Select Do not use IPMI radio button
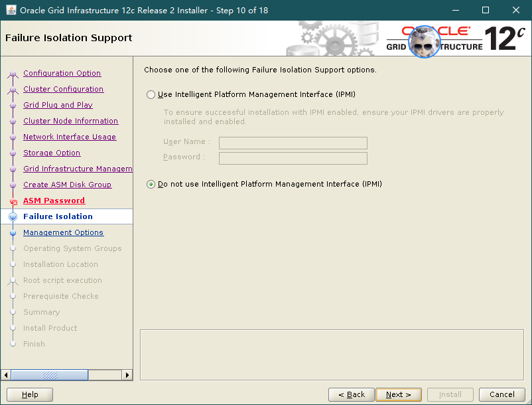This screenshot has width=532, height=405. pos(151,184)
